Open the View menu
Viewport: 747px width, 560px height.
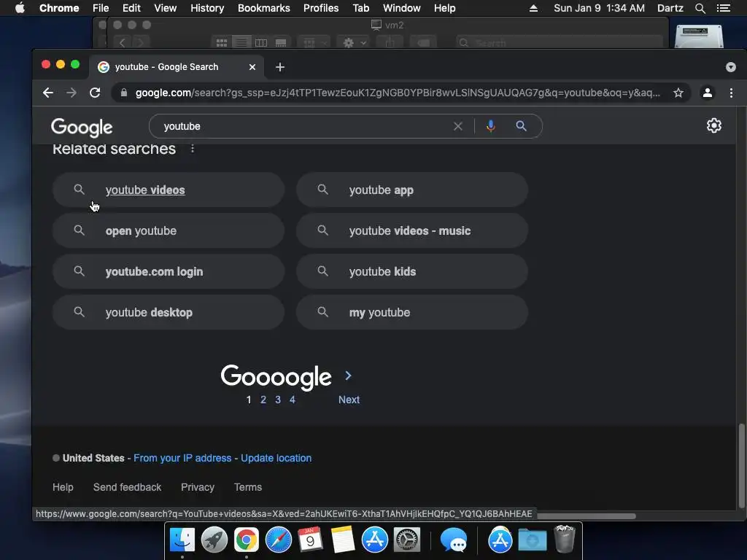(x=166, y=8)
